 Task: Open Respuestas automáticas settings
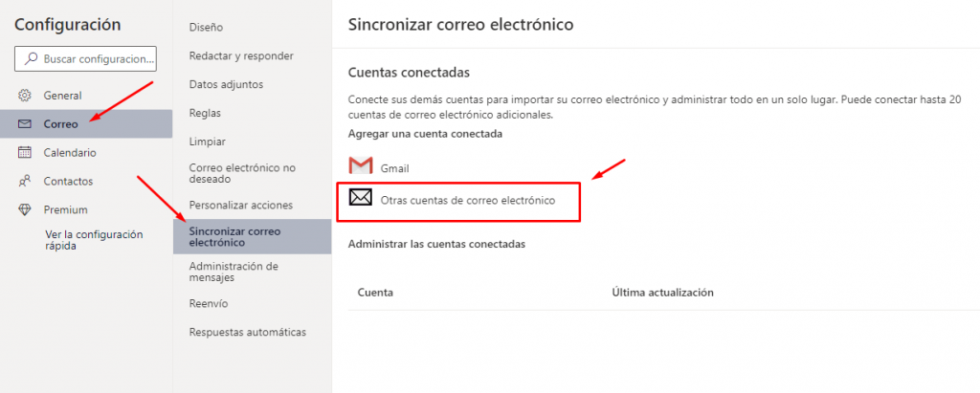pos(248,332)
